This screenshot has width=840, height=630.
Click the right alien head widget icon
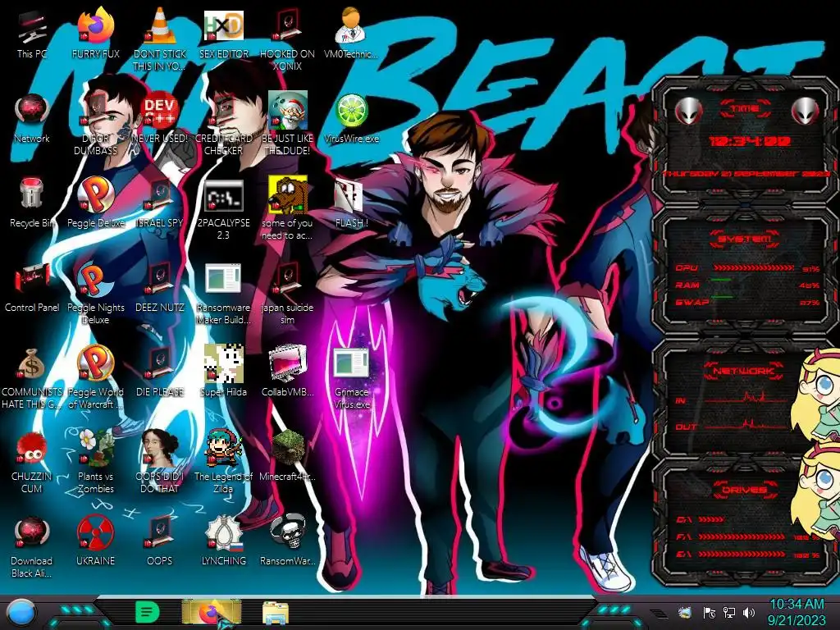click(806, 112)
